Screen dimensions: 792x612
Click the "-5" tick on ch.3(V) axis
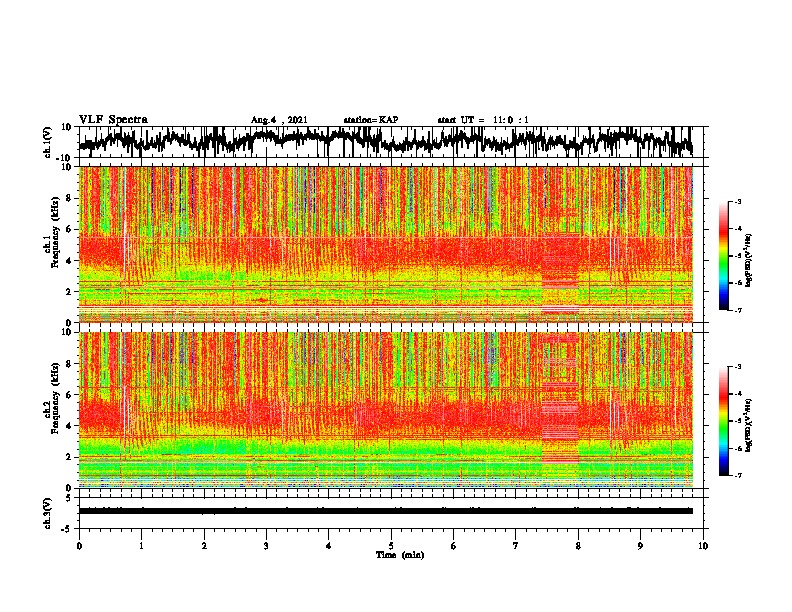click(66, 529)
